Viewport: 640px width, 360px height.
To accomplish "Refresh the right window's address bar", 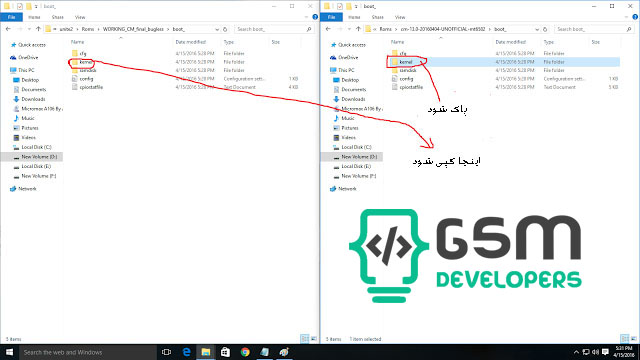I will [545, 29].
